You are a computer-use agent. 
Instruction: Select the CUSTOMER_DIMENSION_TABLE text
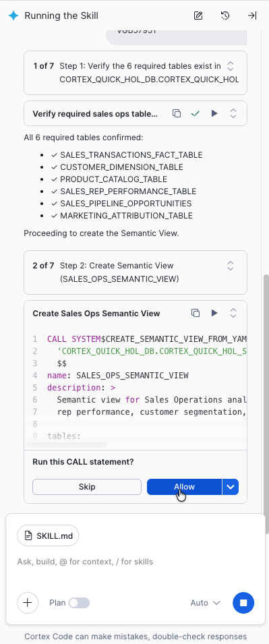click(x=121, y=167)
